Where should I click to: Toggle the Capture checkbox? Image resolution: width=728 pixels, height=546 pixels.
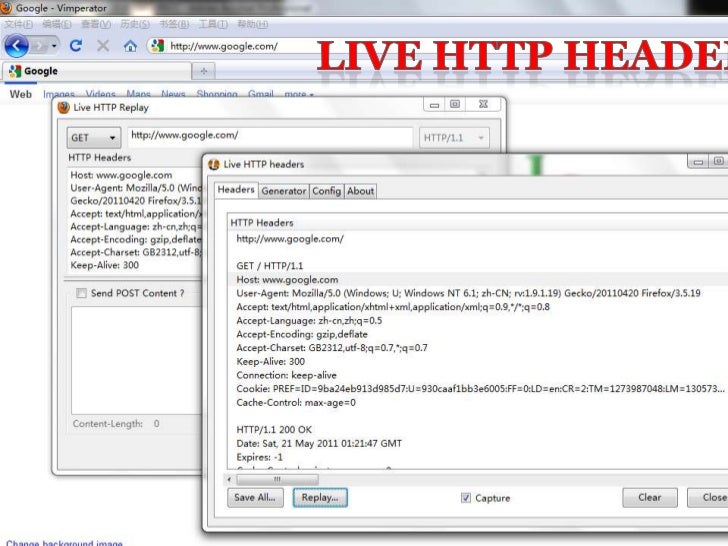[466, 498]
